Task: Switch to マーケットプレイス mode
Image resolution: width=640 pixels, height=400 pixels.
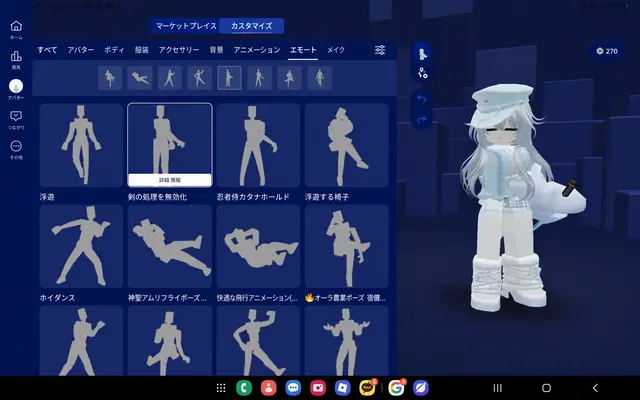Action: point(186,26)
